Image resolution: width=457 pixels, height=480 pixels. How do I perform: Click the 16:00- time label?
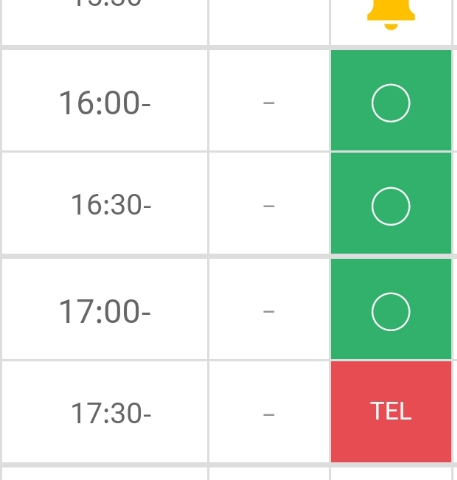pos(105,103)
